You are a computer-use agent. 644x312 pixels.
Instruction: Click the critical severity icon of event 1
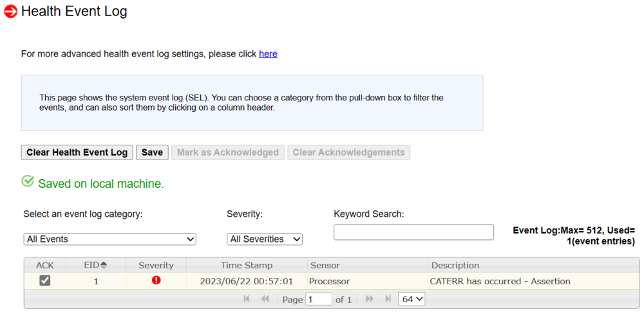(x=156, y=280)
